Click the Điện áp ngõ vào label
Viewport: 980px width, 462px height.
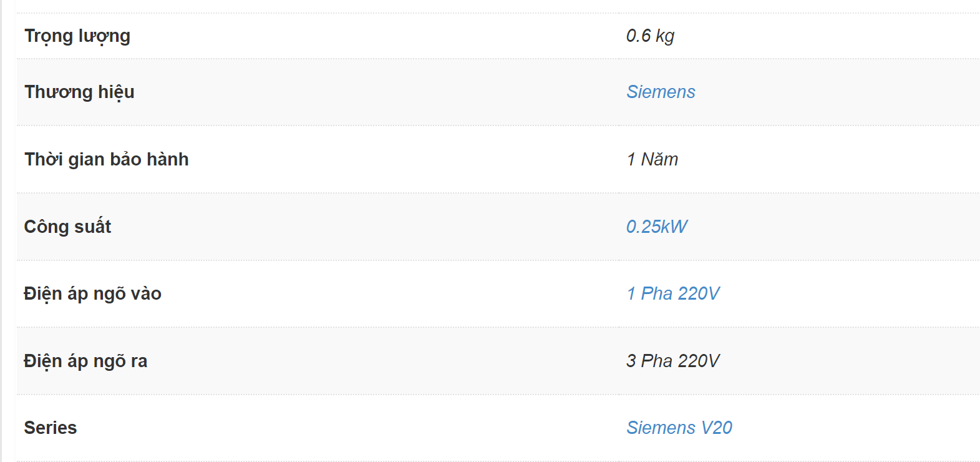point(92,293)
